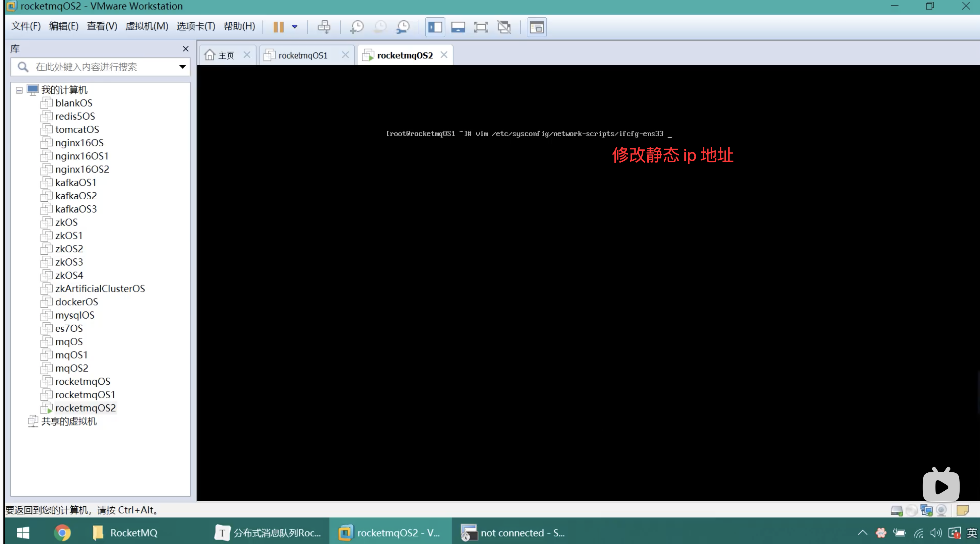Click the Pause virtual machine button
This screenshot has width=980, height=544.
279,27
